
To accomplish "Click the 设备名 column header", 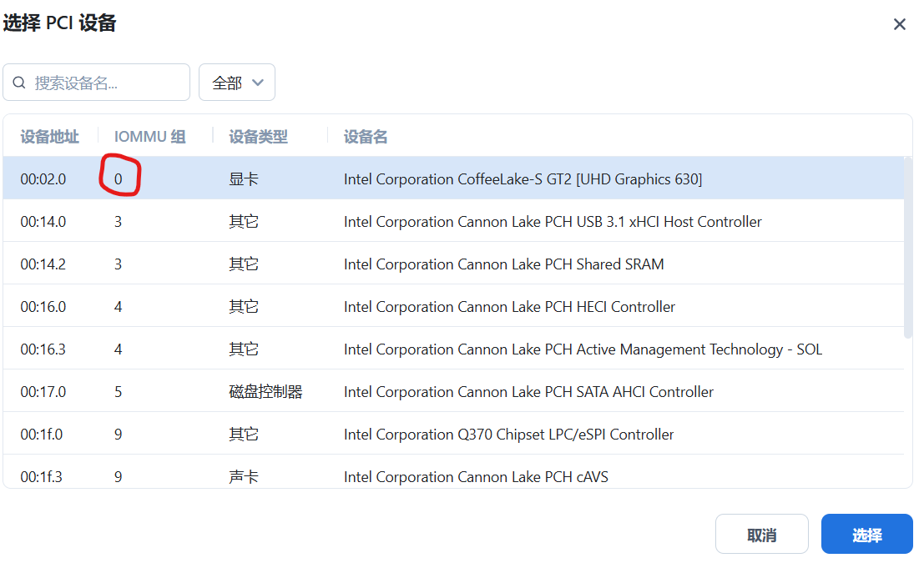I will (x=366, y=137).
